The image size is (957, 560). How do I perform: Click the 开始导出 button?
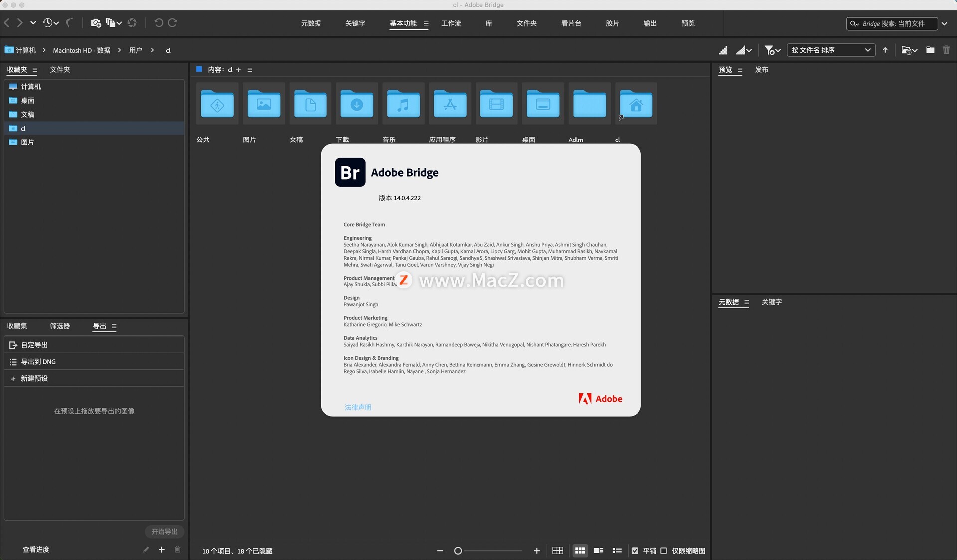click(164, 532)
